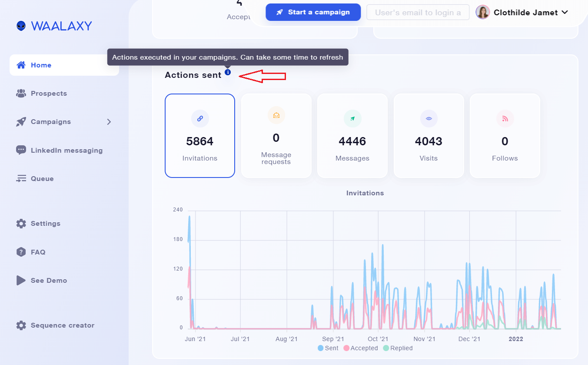Click the Clothilde Jamet name label

tap(526, 13)
